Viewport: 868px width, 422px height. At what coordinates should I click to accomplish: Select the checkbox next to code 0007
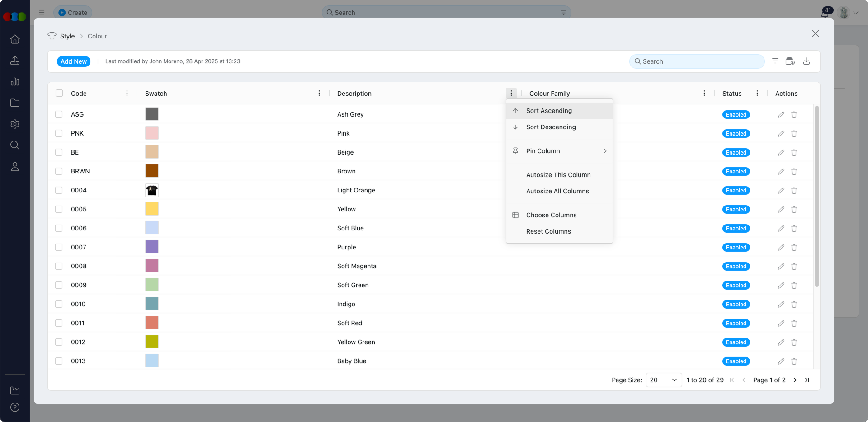click(59, 247)
